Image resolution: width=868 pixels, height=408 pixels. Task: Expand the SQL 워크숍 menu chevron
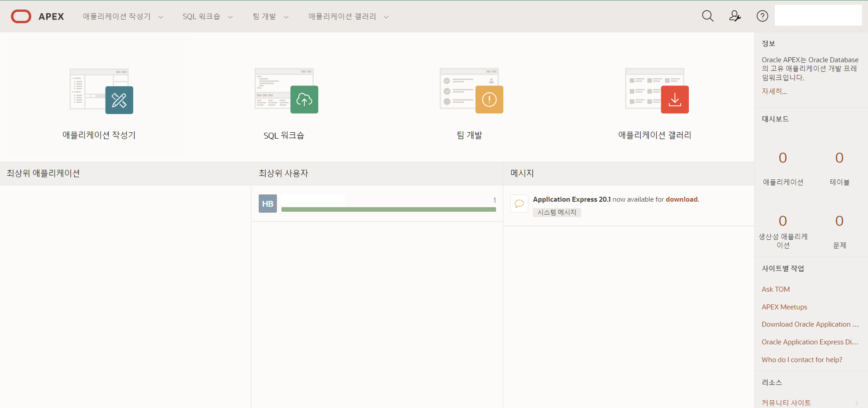[230, 17]
